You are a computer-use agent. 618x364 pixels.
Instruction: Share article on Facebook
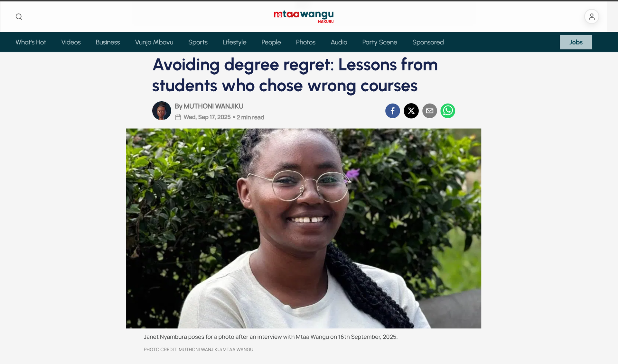coord(392,111)
